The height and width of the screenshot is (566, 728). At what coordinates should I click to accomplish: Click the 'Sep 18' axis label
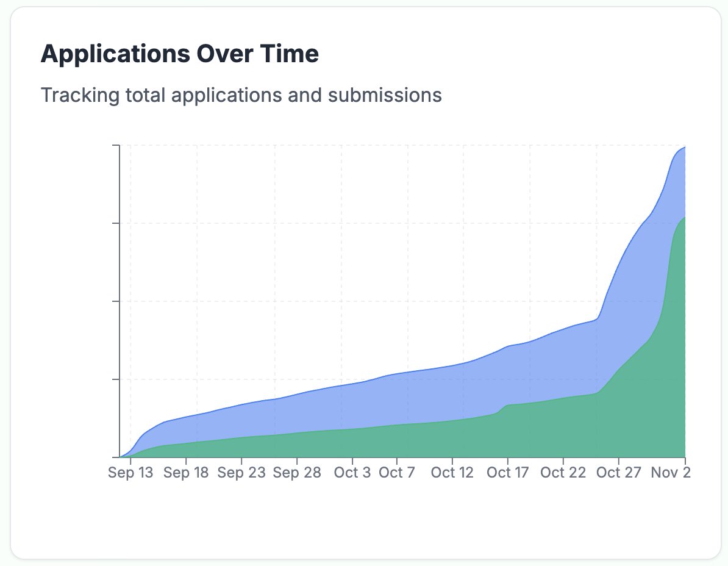[x=186, y=473]
